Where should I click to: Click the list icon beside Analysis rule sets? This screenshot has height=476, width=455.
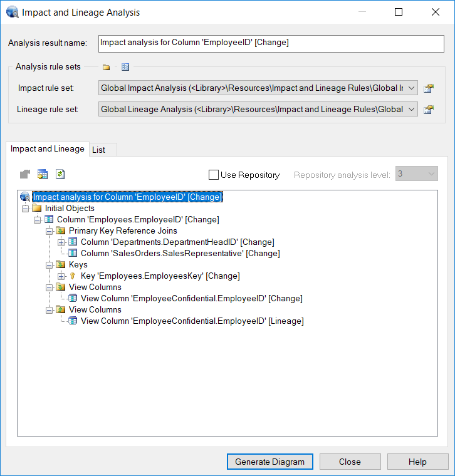[125, 67]
